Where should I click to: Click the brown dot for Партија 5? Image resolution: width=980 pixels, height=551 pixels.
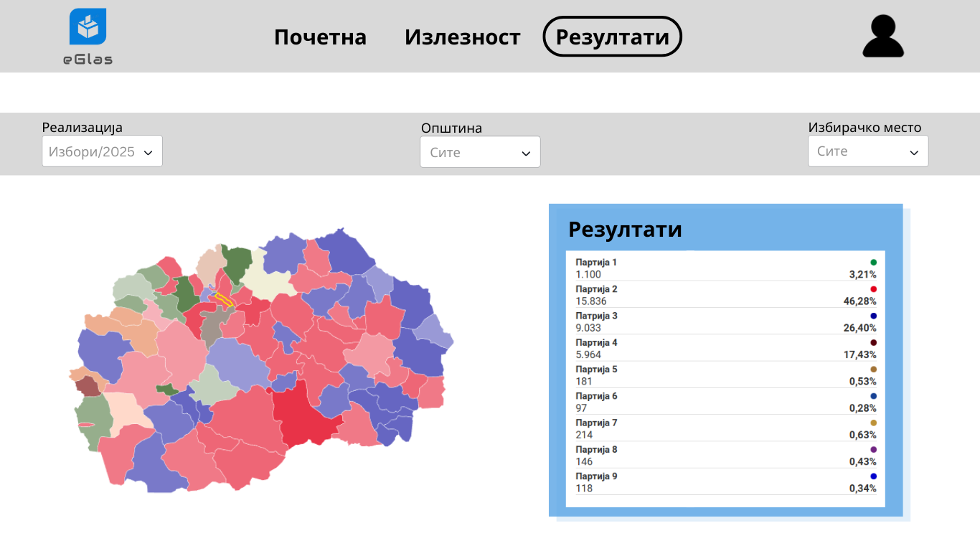click(873, 369)
